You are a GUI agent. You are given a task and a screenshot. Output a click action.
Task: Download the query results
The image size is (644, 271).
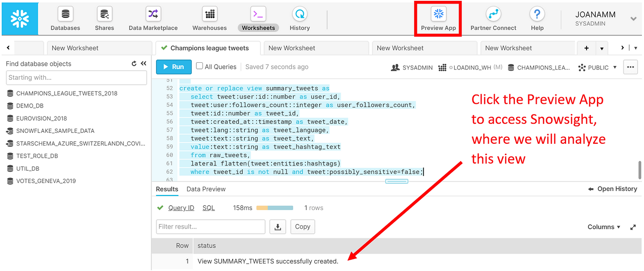pos(278,227)
